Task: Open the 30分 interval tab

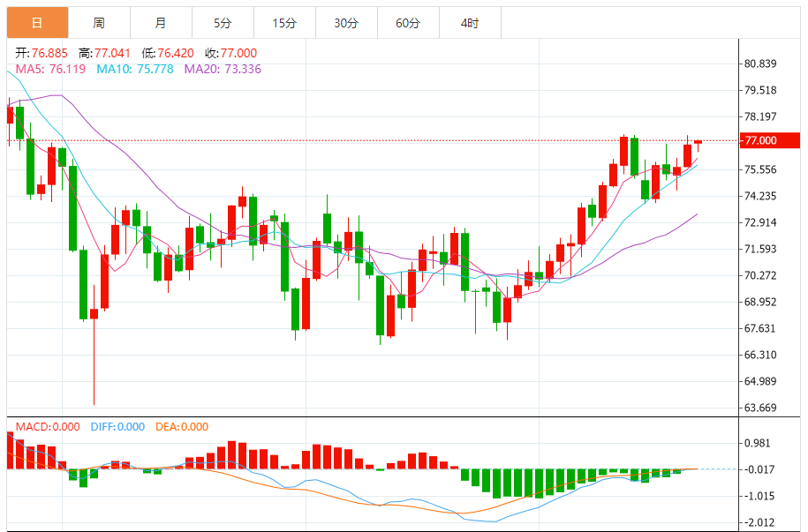Action: (346, 23)
